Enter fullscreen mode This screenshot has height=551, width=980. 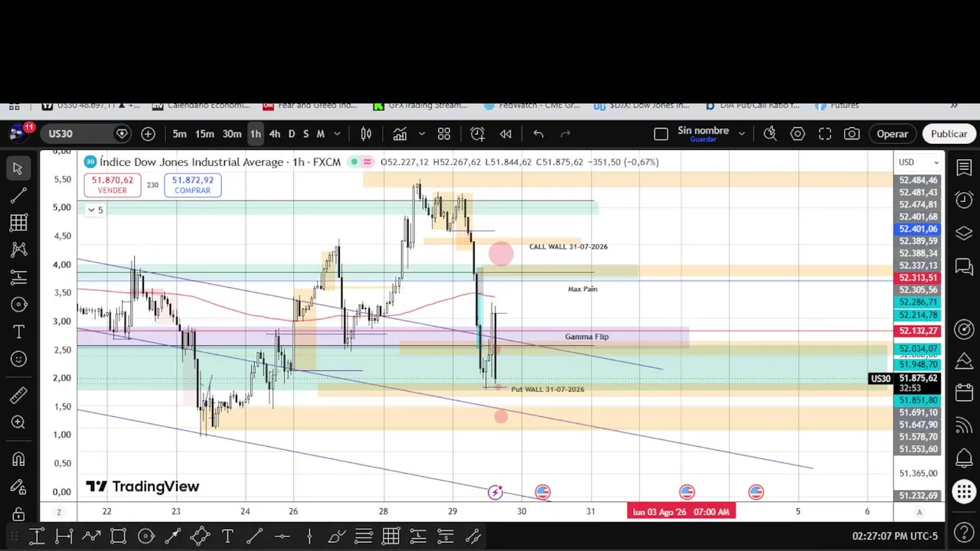(825, 134)
